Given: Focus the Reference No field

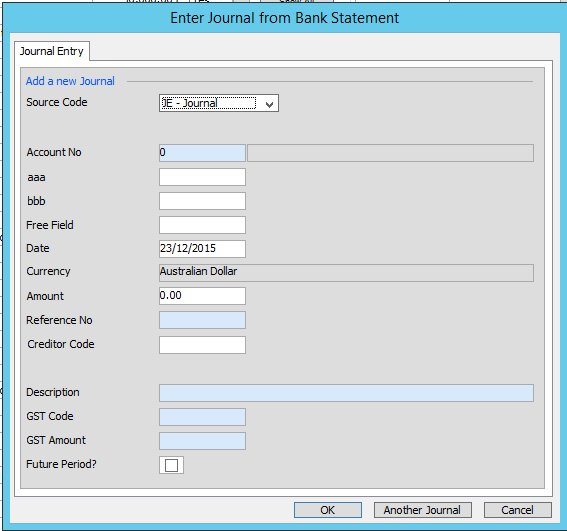Looking at the screenshot, I should [x=202, y=320].
